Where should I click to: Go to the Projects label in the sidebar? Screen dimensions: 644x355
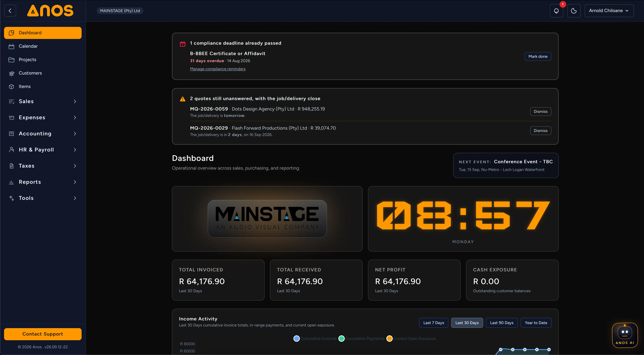pos(28,60)
